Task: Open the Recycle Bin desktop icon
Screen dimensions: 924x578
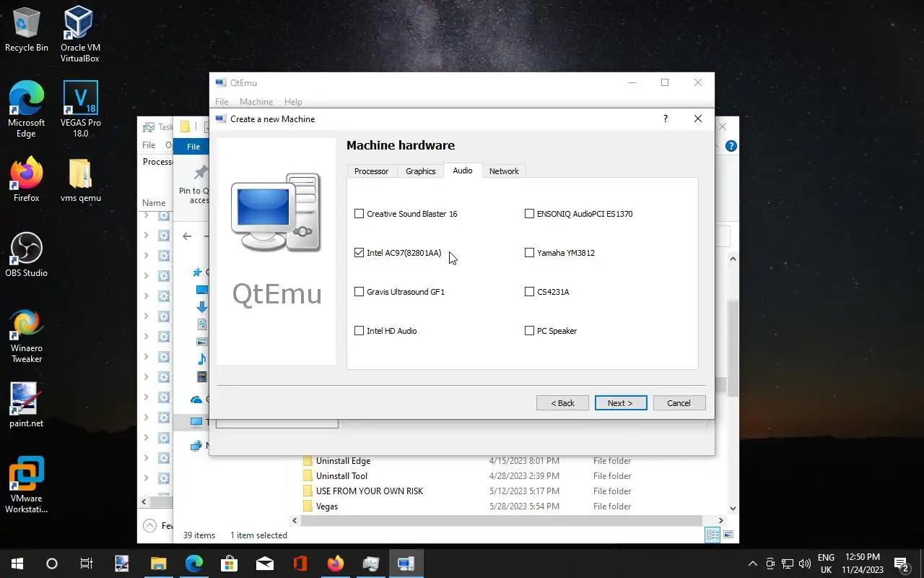Action: click(x=27, y=29)
